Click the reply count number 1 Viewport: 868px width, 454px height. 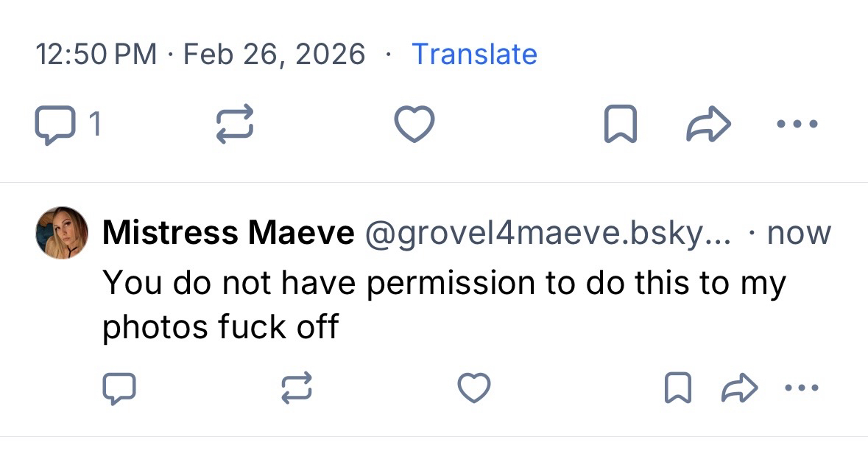click(x=94, y=124)
